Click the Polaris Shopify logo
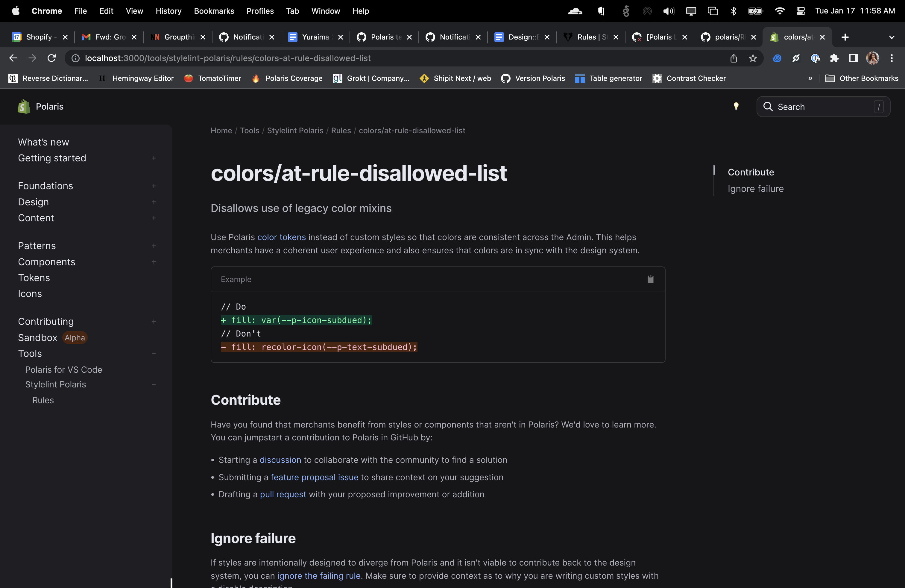Viewport: 905px width, 588px height. pyautogui.click(x=24, y=107)
